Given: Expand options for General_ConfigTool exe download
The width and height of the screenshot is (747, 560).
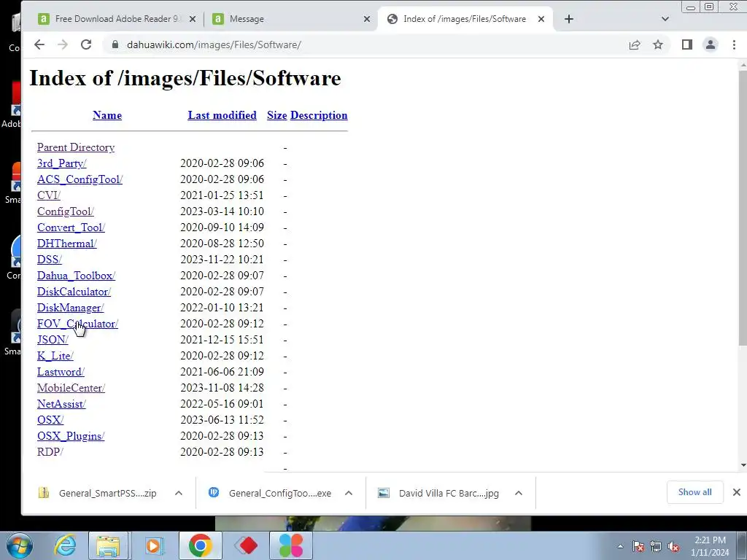Looking at the screenshot, I should (349, 494).
